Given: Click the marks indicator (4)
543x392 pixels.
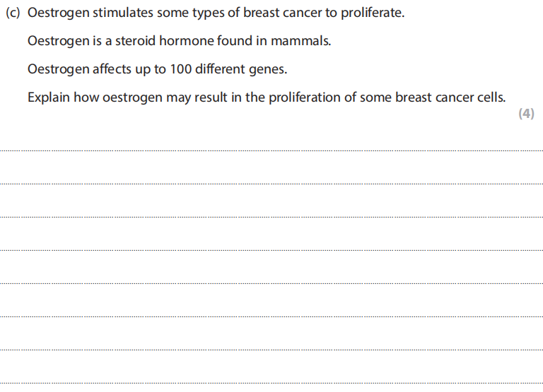Looking at the screenshot, I should 525,114.
